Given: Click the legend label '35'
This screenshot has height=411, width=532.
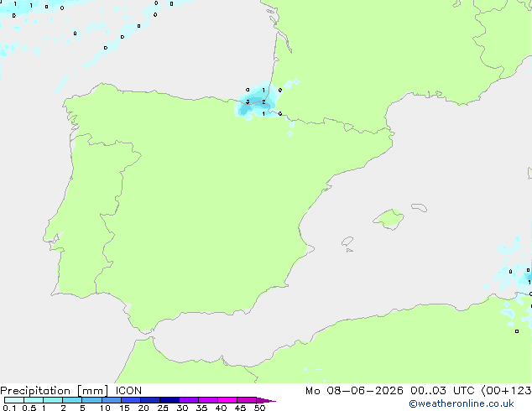Looking at the screenshot, I should 201,408.
